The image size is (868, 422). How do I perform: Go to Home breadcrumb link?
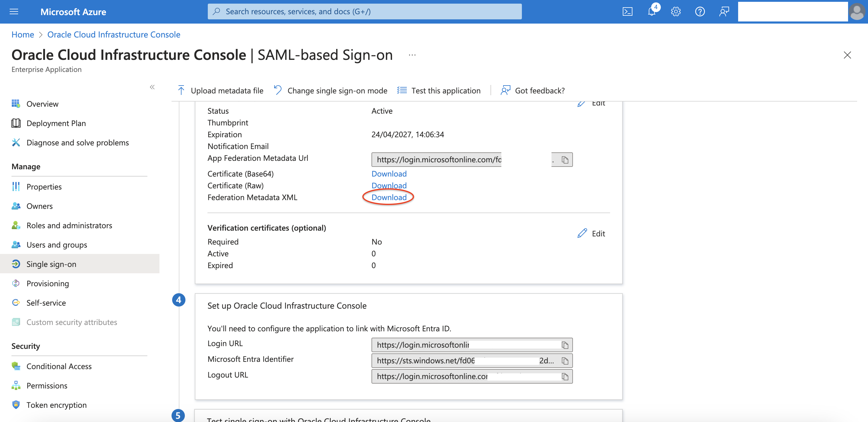[x=23, y=34]
